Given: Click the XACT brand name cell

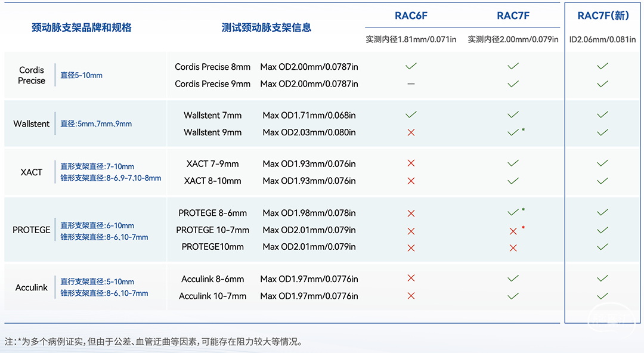Looking at the screenshot, I should tap(31, 172).
